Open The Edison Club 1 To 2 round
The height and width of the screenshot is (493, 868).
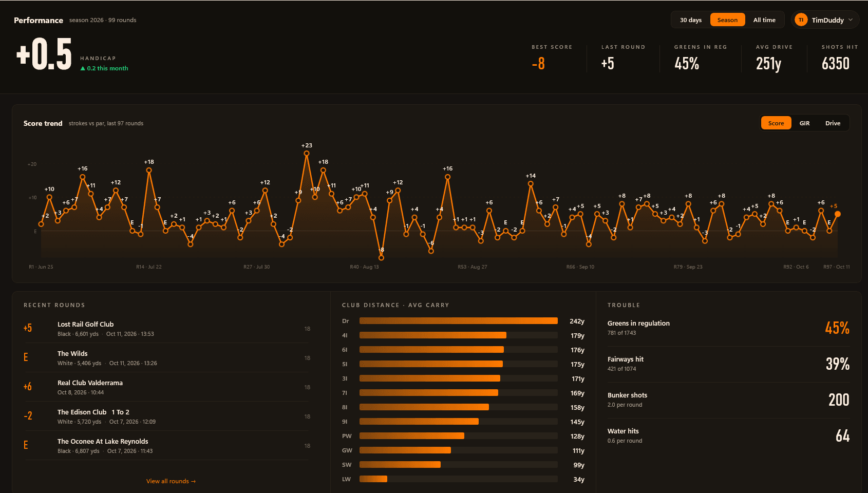167,416
